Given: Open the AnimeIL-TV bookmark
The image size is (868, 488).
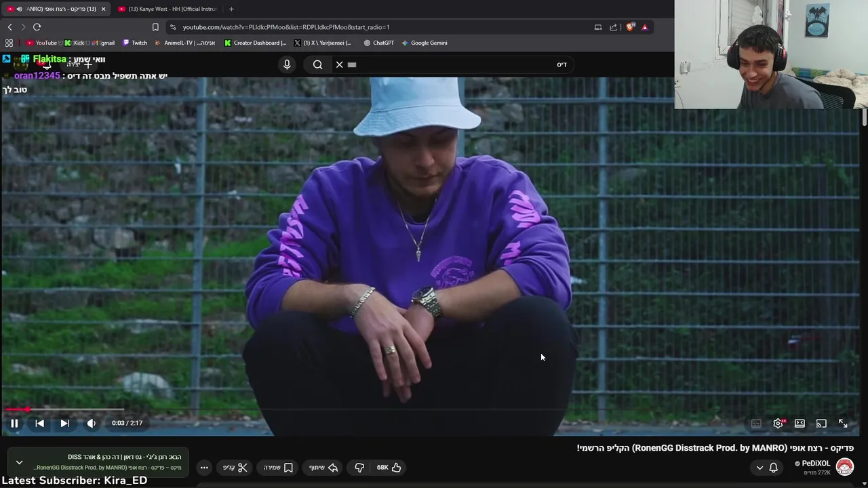Looking at the screenshot, I should (x=185, y=43).
